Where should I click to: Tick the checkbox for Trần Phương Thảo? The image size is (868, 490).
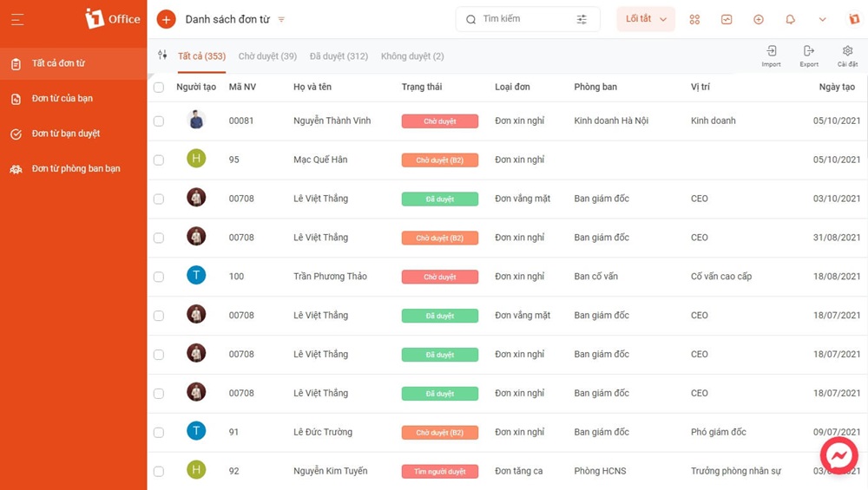coord(159,277)
